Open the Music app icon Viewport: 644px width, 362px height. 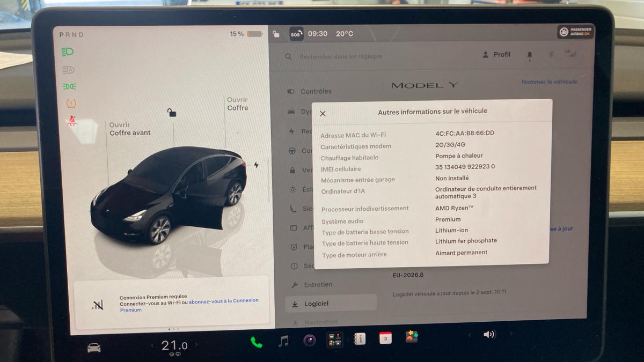tap(283, 341)
